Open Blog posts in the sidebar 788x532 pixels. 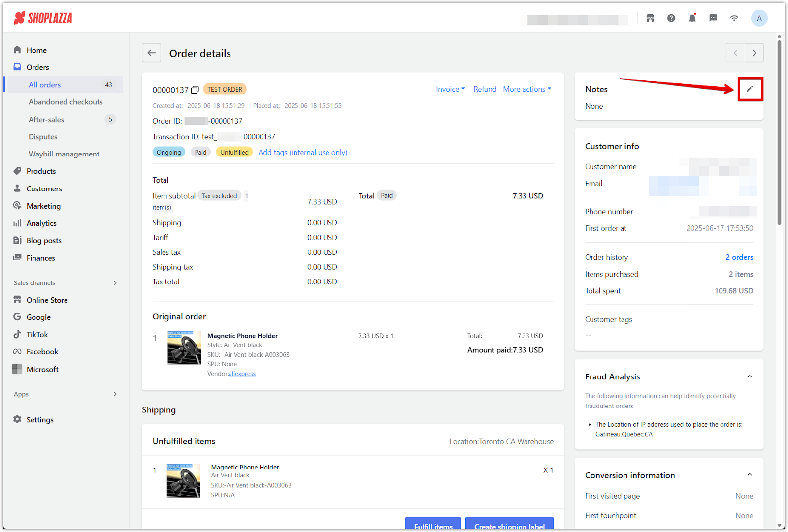tap(44, 241)
